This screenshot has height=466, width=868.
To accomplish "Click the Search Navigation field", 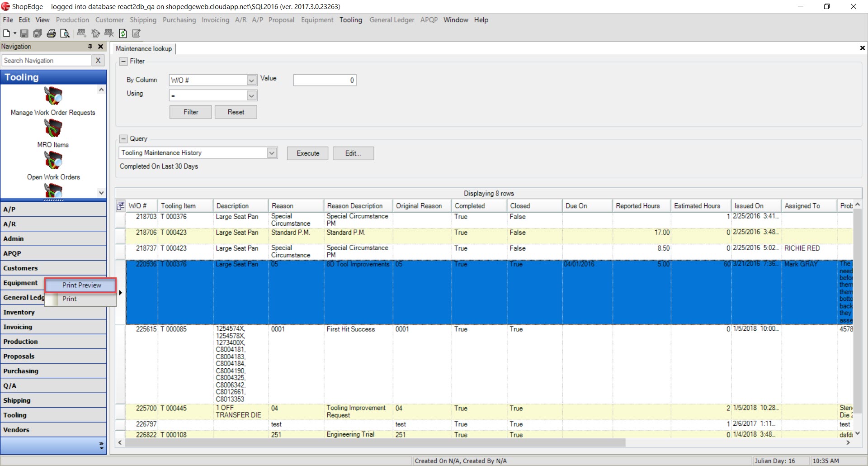I will [47, 60].
